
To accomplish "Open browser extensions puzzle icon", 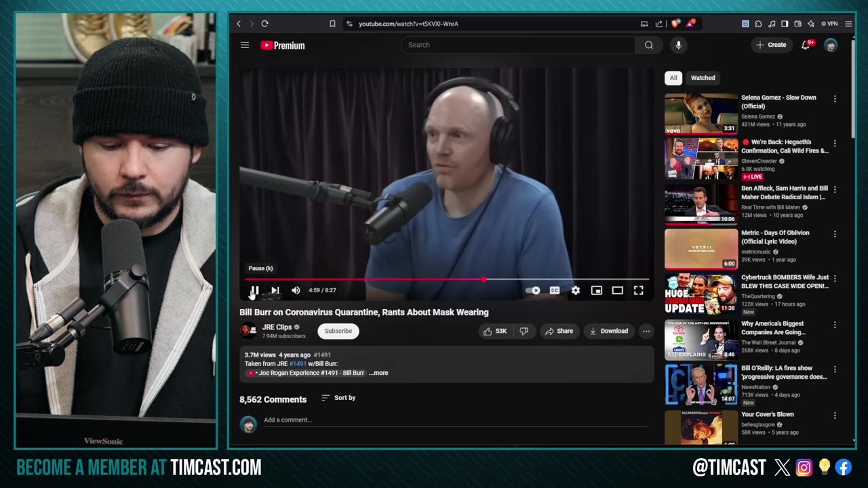I will (758, 24).
